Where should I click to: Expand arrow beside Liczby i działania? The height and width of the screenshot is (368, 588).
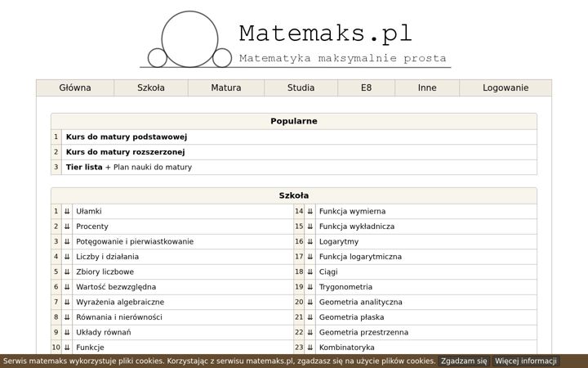[67, 257]
